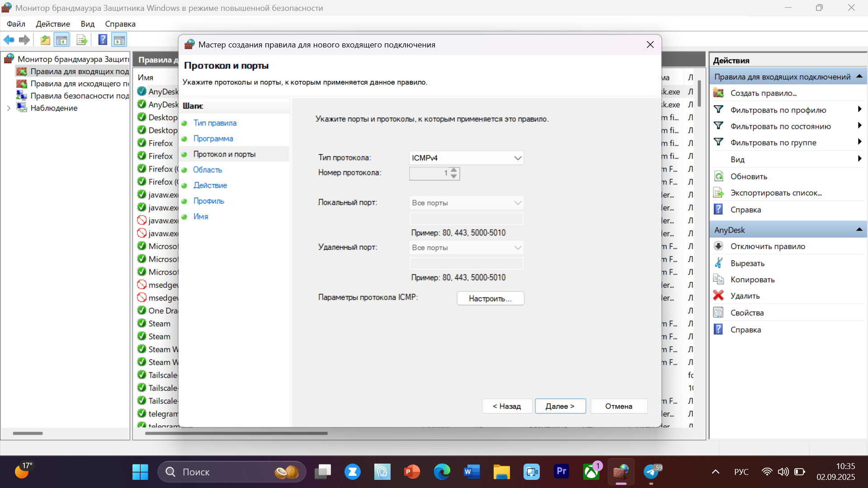
Task: Select Правила для исходящего подключения tree item
Action: (79, 84)
